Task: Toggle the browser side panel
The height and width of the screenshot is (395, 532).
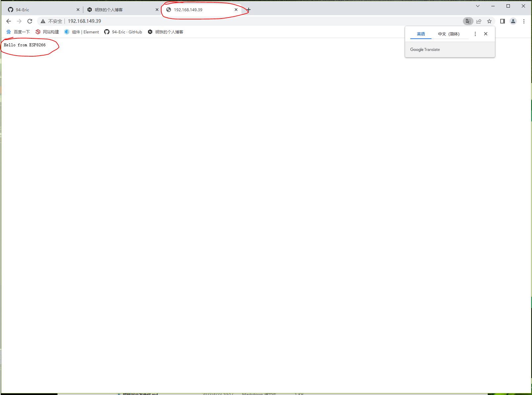Action: 502,21
